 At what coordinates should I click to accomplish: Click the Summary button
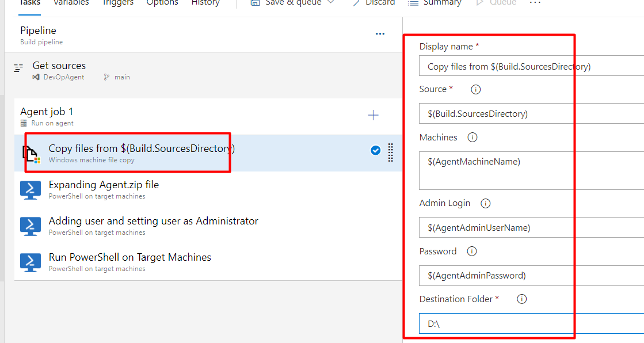coord(435,2)
